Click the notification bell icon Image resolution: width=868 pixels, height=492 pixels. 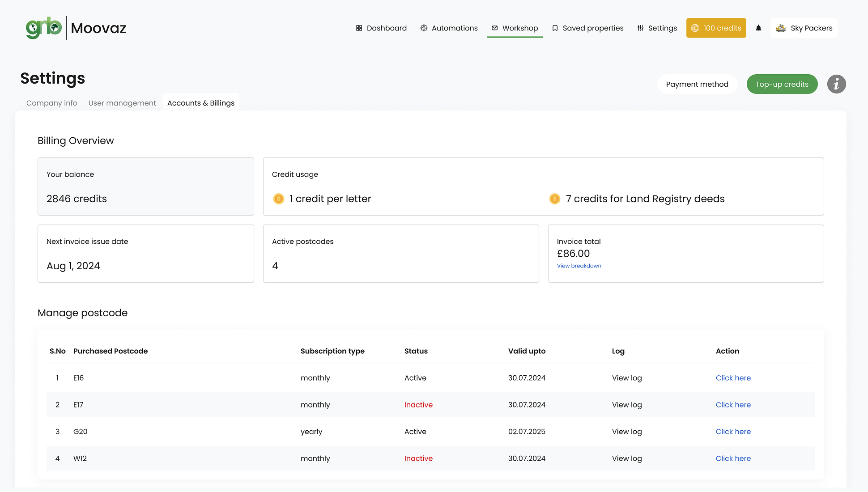click(758, 28)
